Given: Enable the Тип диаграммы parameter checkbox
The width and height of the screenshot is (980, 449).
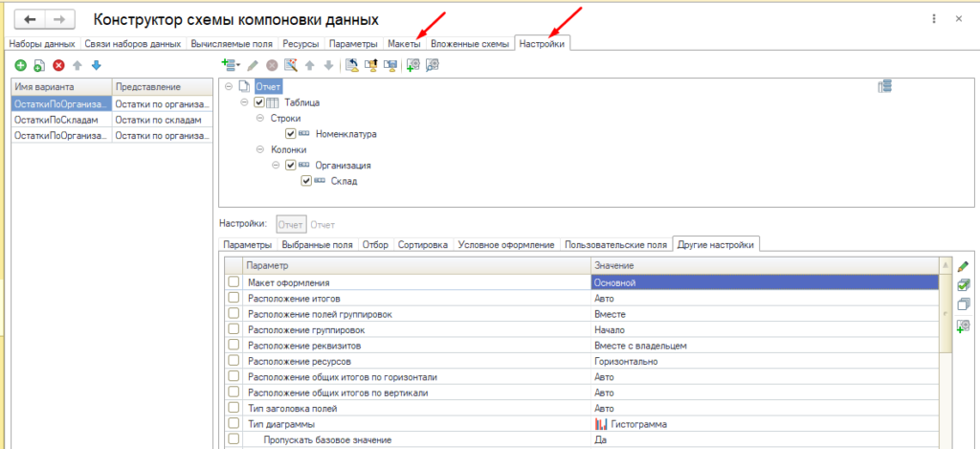Looking at the screenshot, I should coord(234,424).
